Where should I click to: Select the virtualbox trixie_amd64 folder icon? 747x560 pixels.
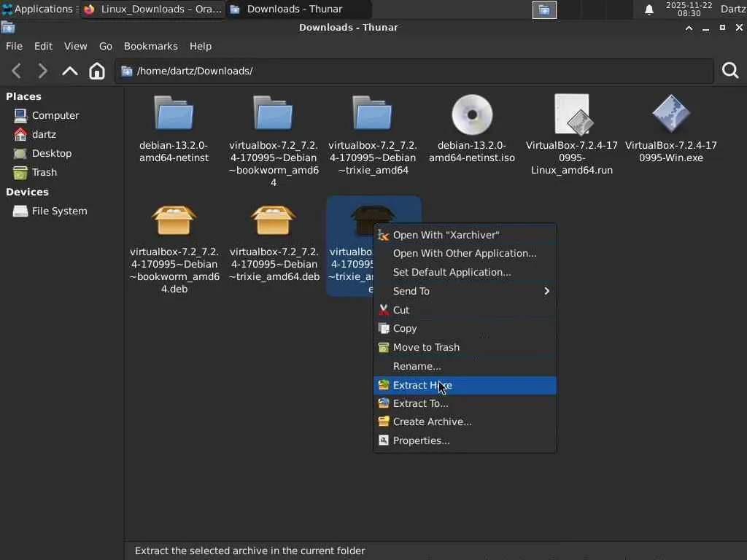coord(373,113)
